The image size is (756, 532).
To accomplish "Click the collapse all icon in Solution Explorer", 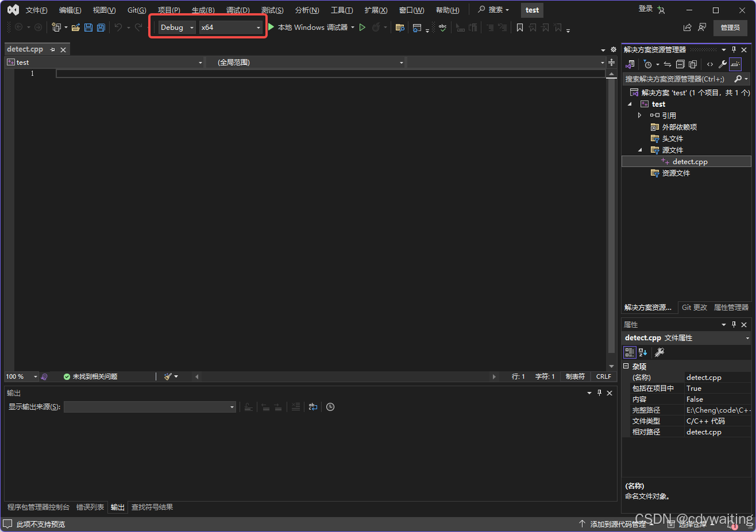I will click(x=680, y=64).
